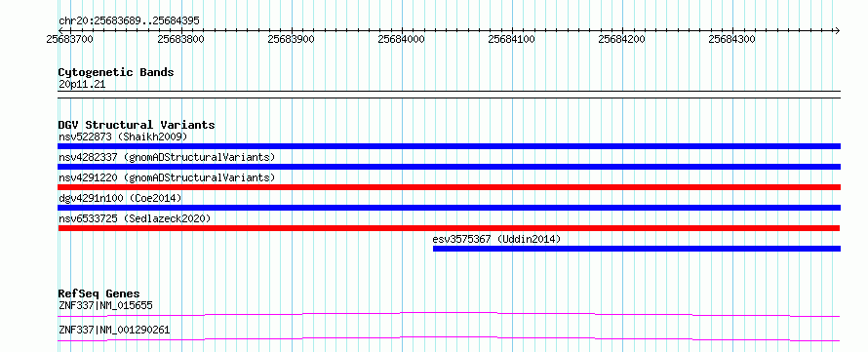Select the 20p11.21 cytoband label

82,85
